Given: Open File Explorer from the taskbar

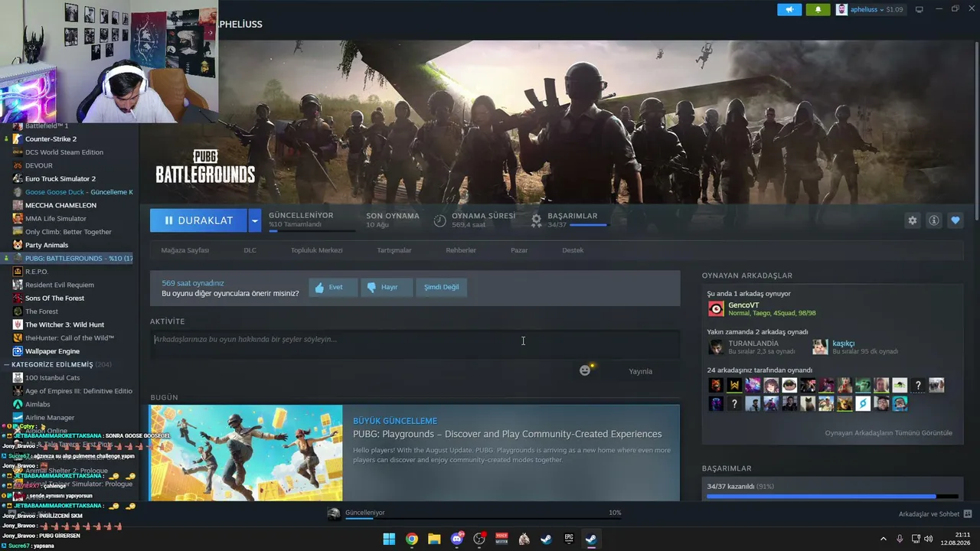Looking at the screenshot, I should 434,539.
